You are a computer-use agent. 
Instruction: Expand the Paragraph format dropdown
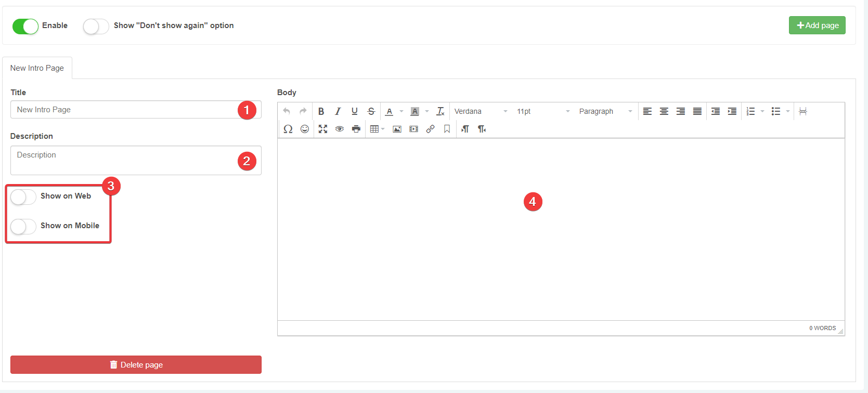(605, 111)
